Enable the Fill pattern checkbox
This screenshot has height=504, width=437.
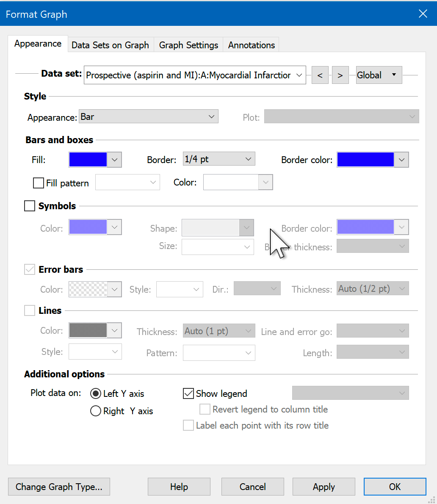tap(39, 183)
